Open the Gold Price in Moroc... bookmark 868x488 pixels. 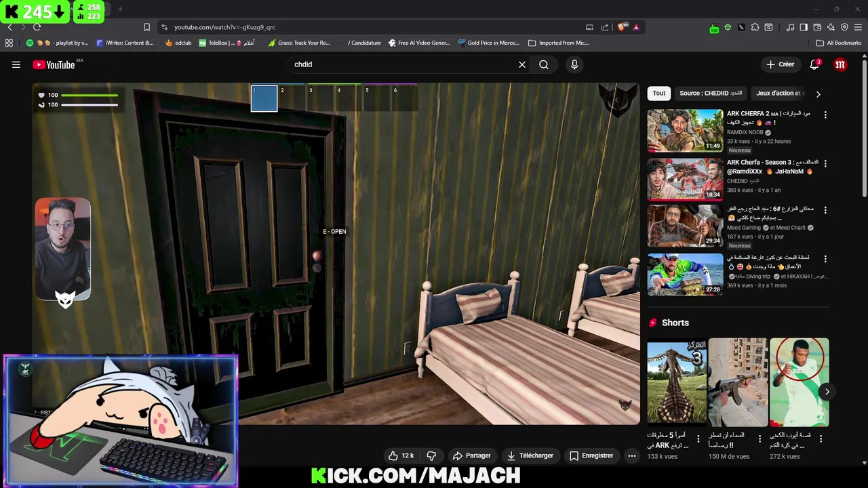(x=488, y=43)
